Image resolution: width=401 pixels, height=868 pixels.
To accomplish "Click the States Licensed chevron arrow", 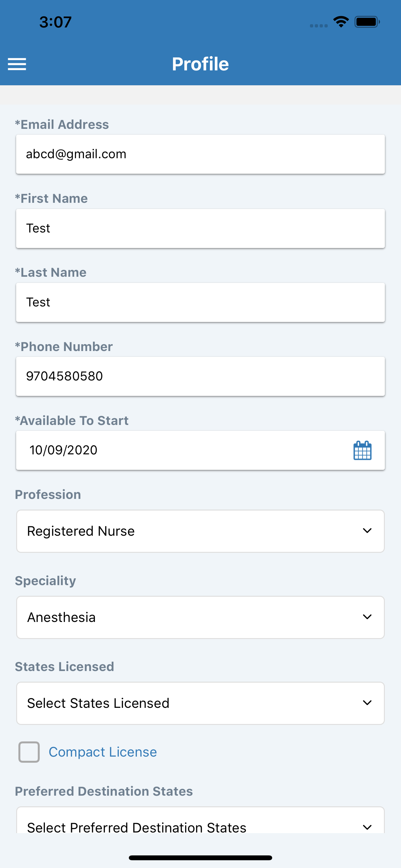I will [x=367, y=703].
